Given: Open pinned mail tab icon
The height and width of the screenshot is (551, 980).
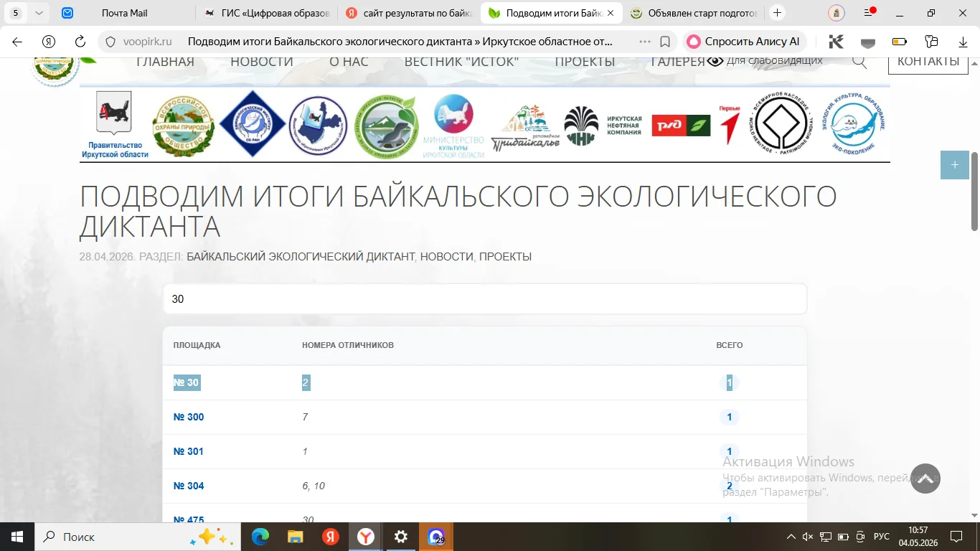Looking at the screenshot, I should coord(67,13).
